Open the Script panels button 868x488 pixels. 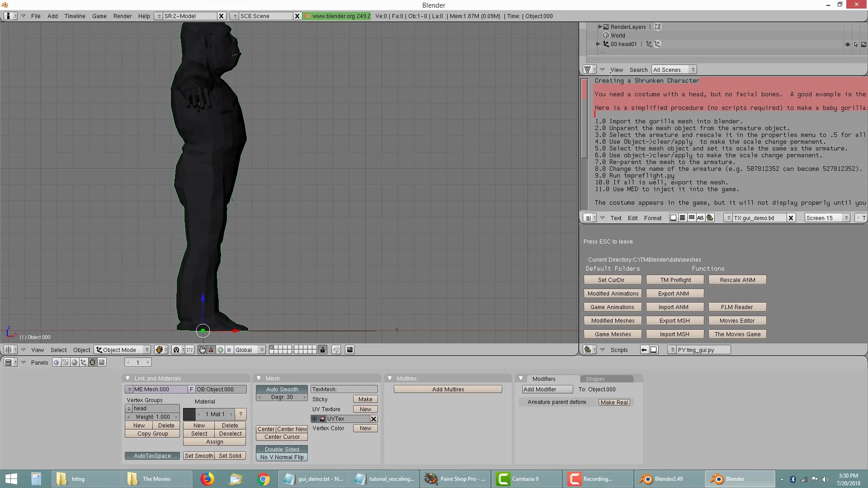pos(66,362)
